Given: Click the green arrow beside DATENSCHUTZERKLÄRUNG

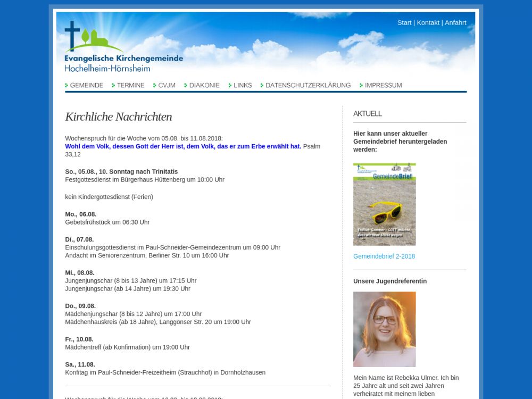Looking at the screenshot, I should click(x=262, y=86).
